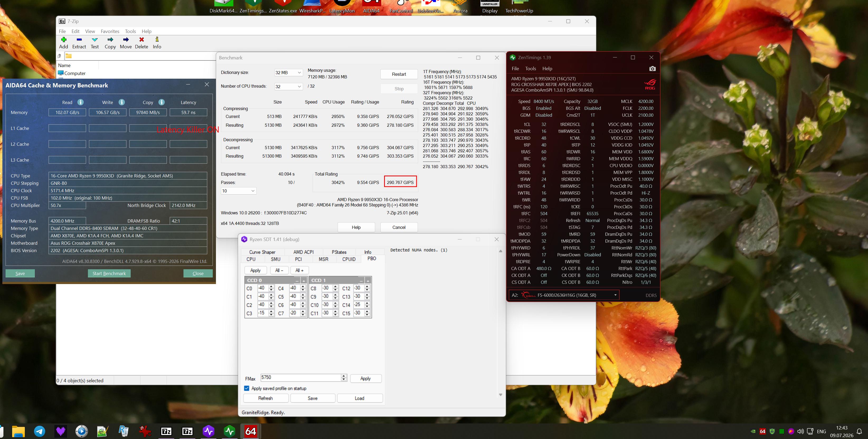This screenshot has width=868, height=439.
Task: Open Telegram from the taskbar
Action: tap(40, 431)
